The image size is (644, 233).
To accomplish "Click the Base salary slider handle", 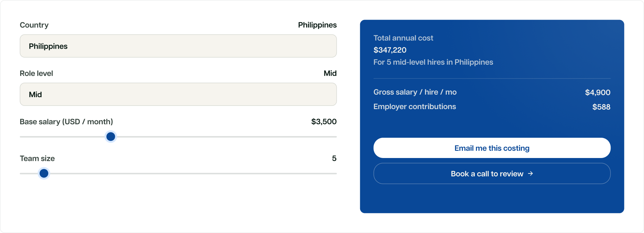I will (x=111, y=137).
